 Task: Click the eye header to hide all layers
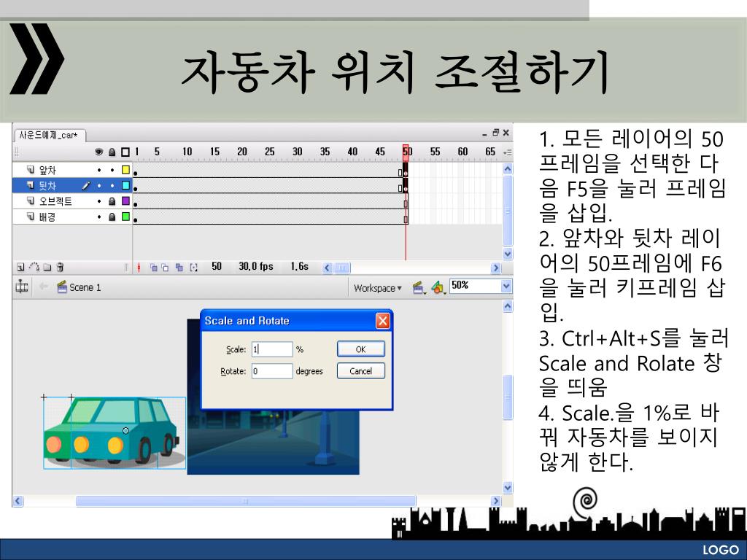pos(98,152)
